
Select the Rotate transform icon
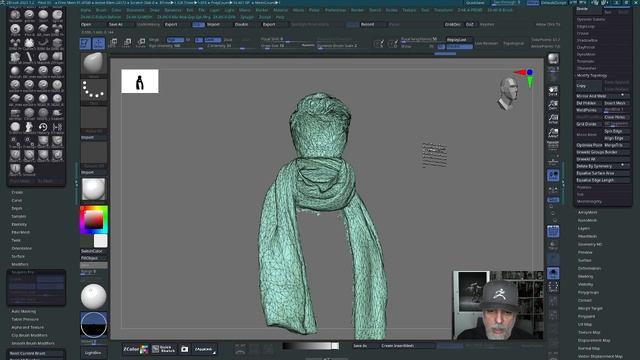point(141,42)
